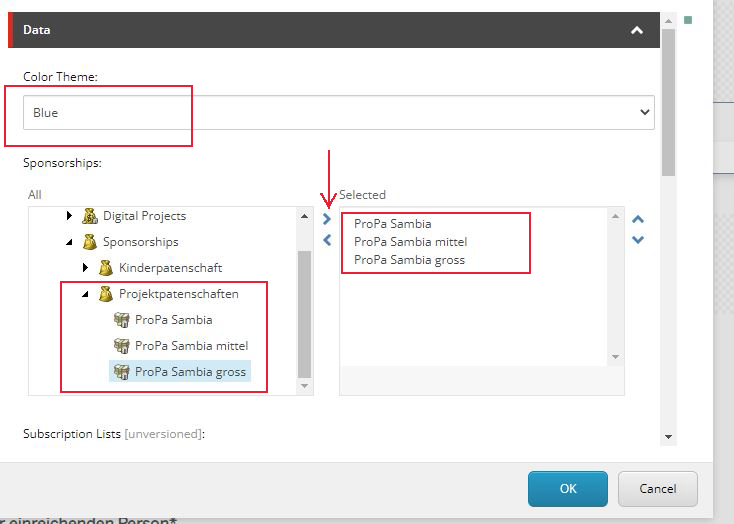Expand the Digital Projects tree node
734x524 pixels.
point(69,215)
